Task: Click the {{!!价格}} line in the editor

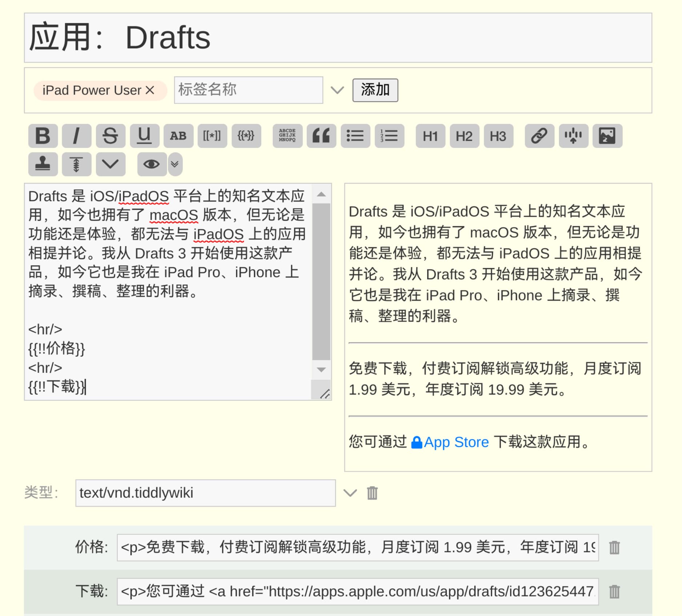Action: (57, 348)
